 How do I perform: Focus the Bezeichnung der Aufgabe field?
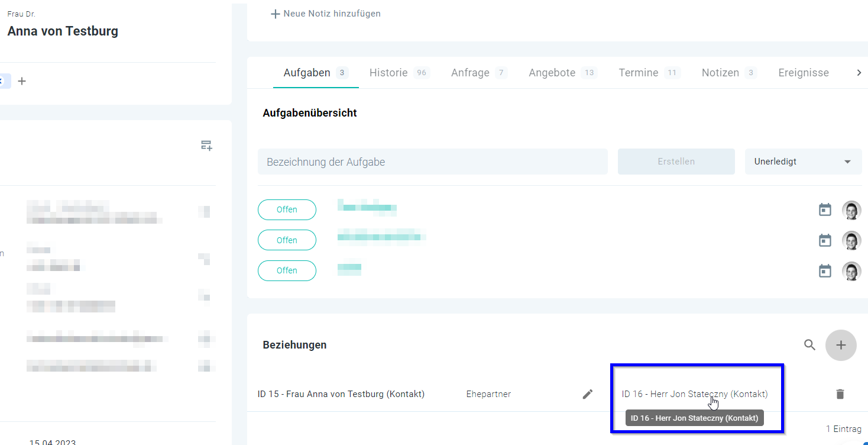tap(432, 162)
